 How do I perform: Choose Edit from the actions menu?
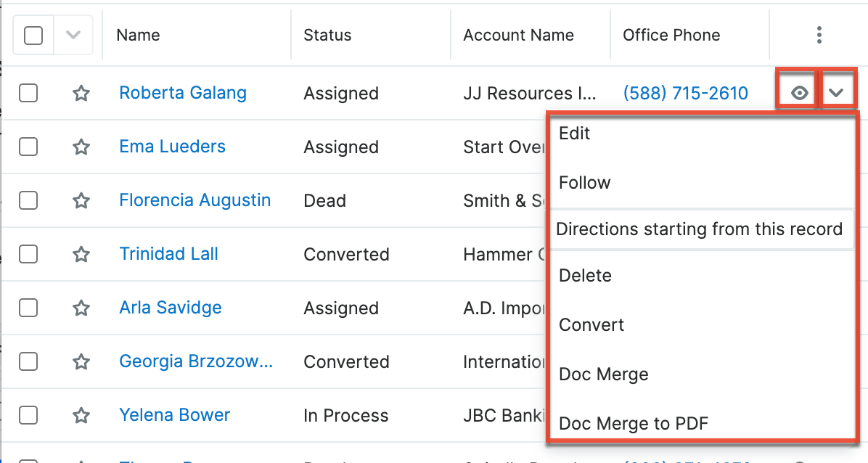(574, 134)
